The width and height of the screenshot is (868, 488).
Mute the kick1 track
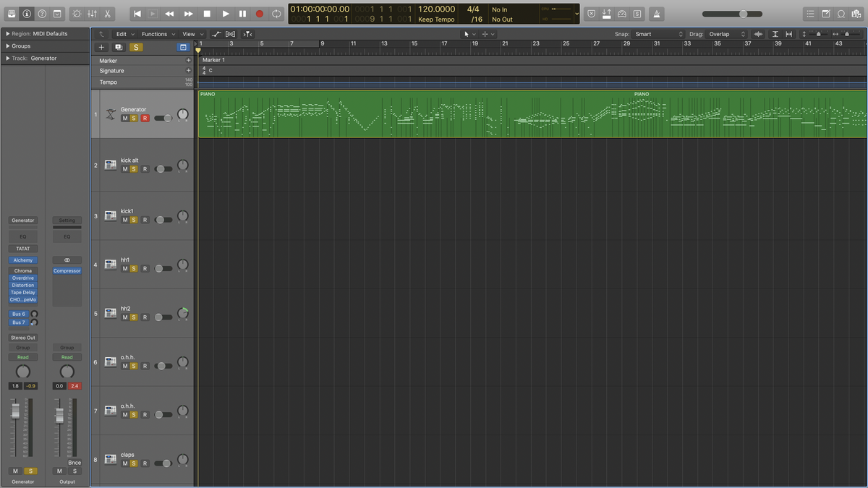coord(124,220)
